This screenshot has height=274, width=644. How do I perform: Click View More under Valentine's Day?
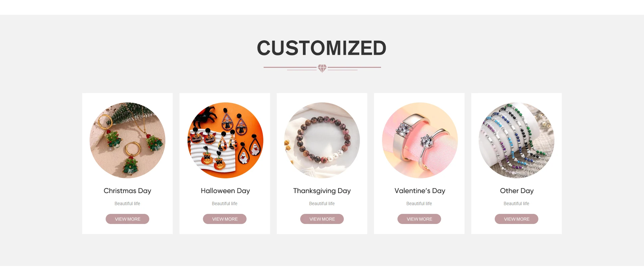coord(419,219)
